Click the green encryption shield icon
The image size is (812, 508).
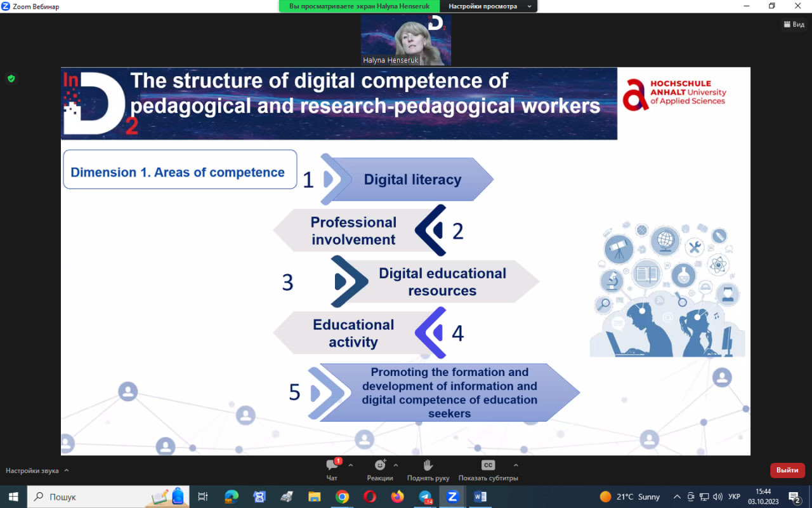(11, 79)
